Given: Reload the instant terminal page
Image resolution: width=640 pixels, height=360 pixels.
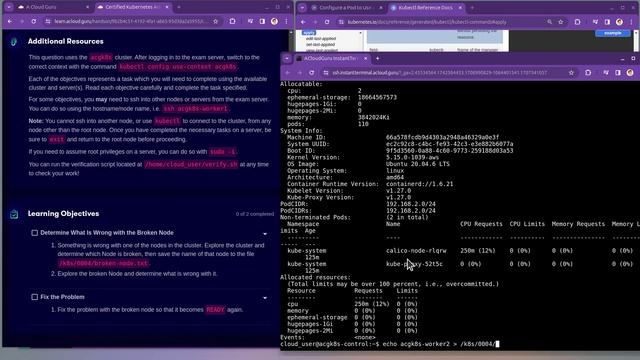Looking at the screenshot, I should [x=311, y=73].
